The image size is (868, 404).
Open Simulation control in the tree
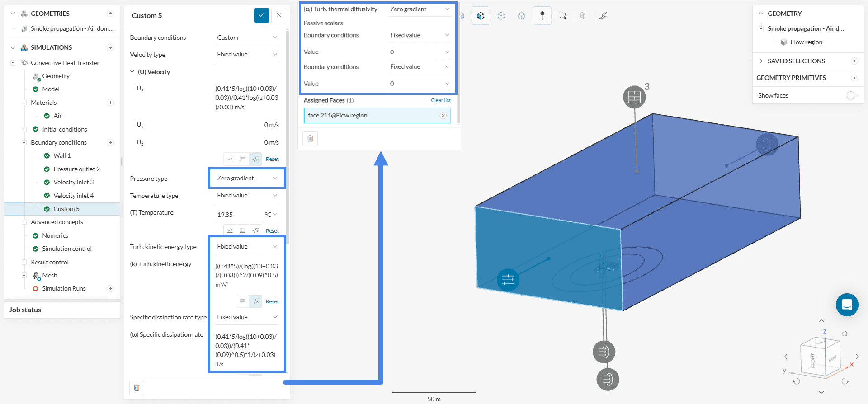66,249
